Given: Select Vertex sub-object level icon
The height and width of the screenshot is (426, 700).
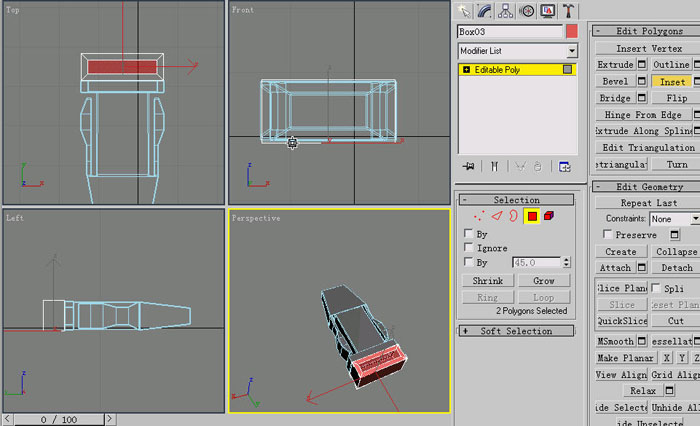Looking at the screenshot, I should point(479,216).
